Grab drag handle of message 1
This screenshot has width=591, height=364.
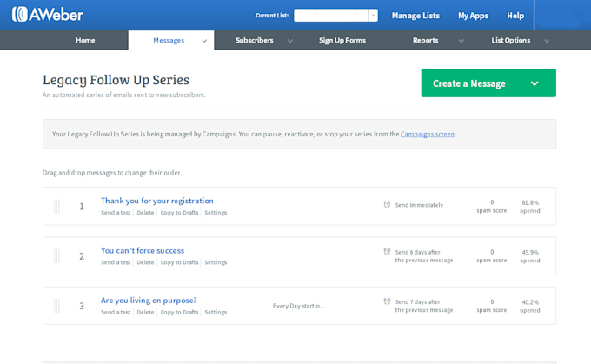(x=57, y=207)
